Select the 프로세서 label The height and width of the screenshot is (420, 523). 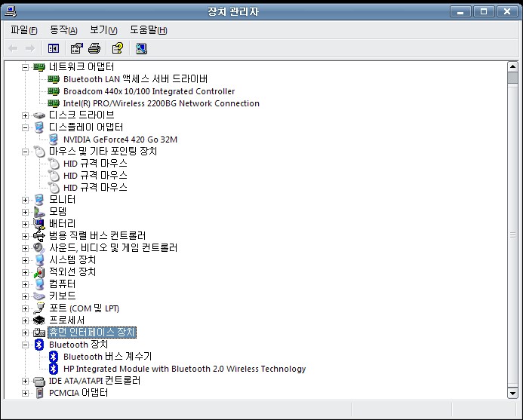[66, 320]
